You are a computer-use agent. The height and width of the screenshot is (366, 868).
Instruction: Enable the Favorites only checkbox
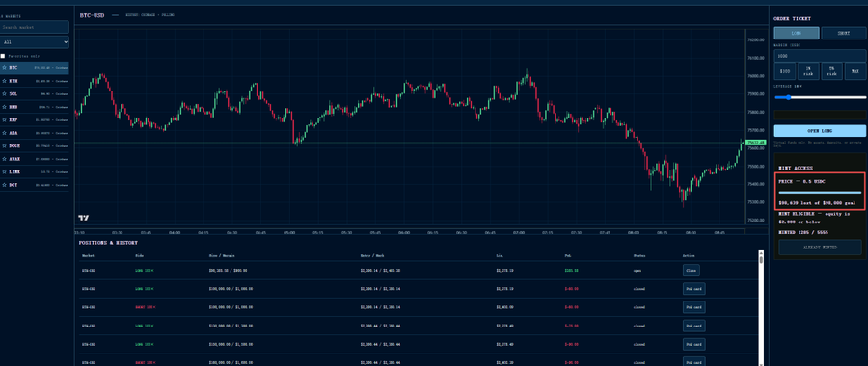(3, 56)
